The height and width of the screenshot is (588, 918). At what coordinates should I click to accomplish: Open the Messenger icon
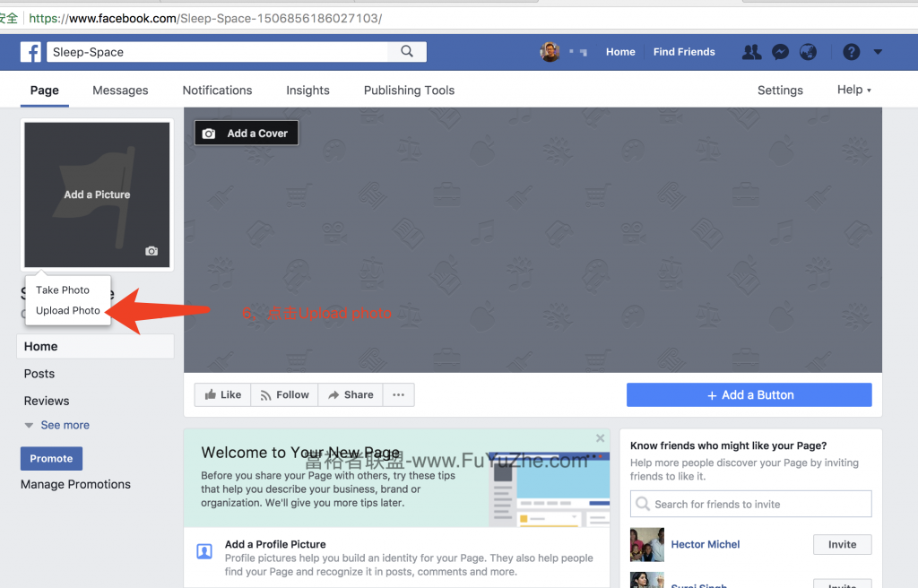780,52
